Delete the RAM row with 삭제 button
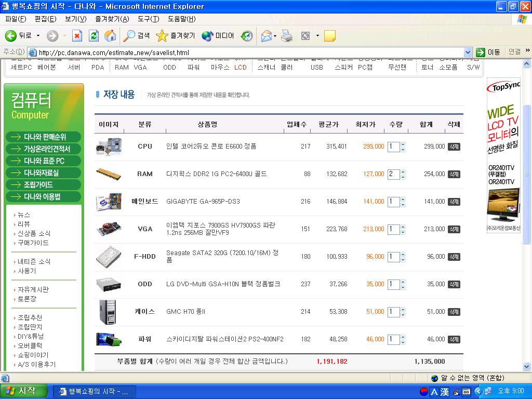 (454, 174)
